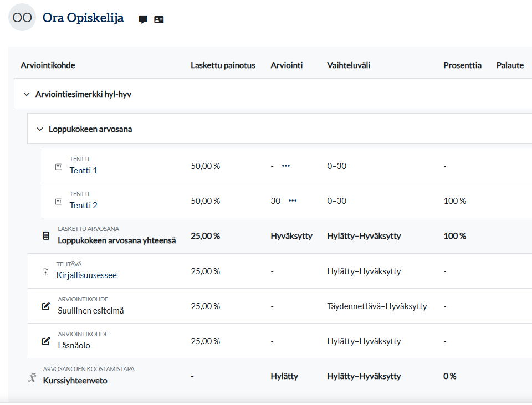Open the Tentti 2 link
This screenshot has height=405, width=532.
coord(83,206)
